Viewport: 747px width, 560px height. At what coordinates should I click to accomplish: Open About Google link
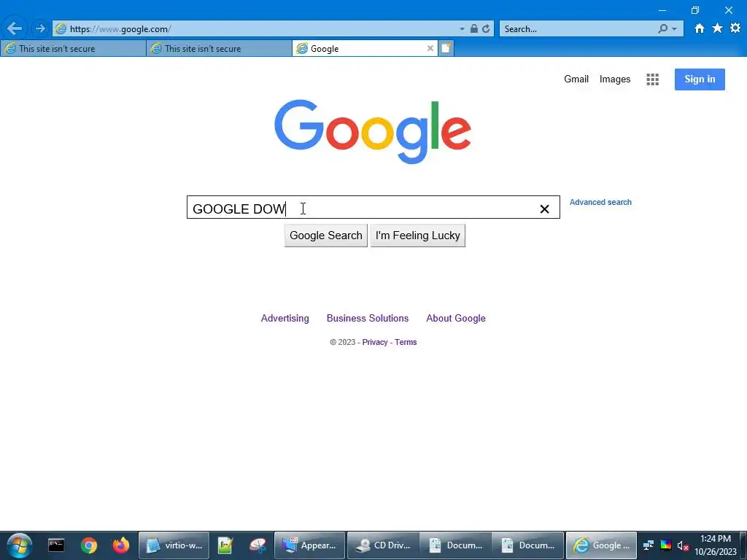(456, 318)
